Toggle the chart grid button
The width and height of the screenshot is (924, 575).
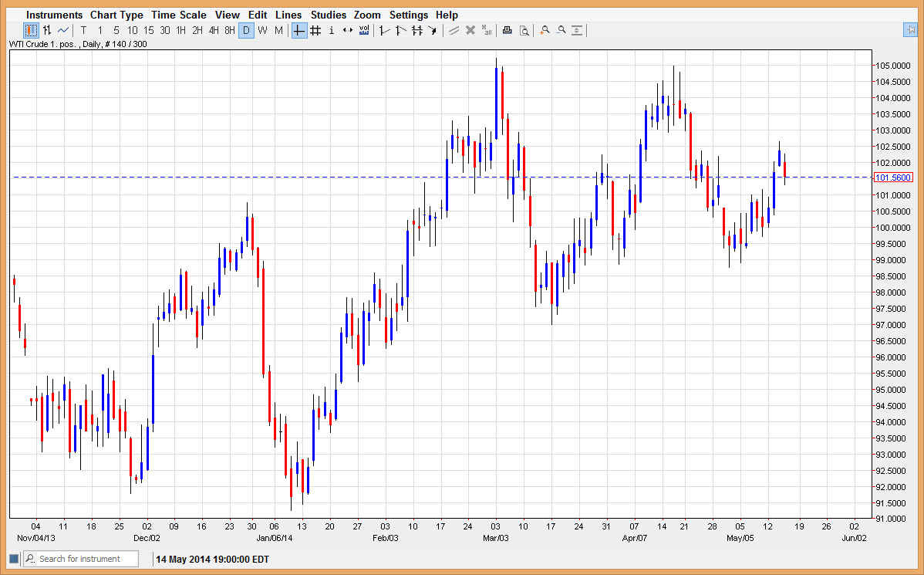(x=315, y=30)
